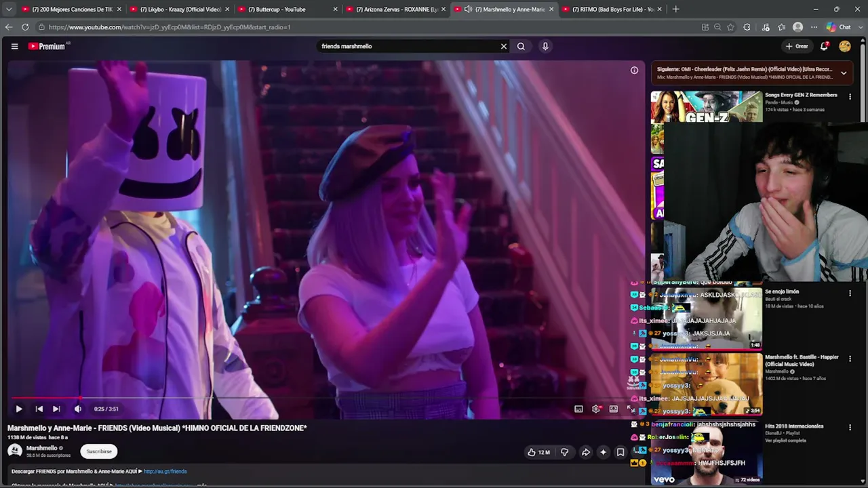Switch to Lilyþo - Kraazy browser tab
Image resolution: width=868 pixels, height=488 pixels.
(x=178, y=9)
